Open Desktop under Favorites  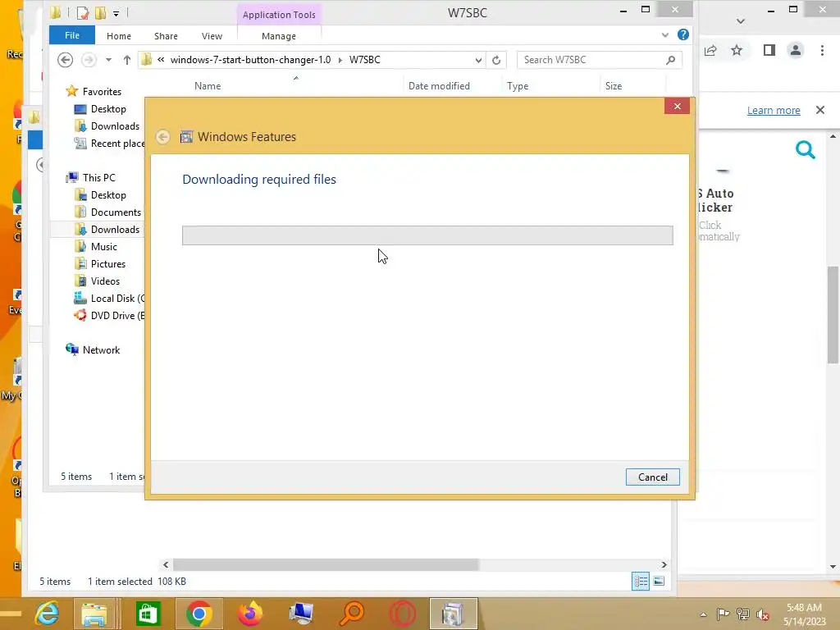click(x=108, y=109)
